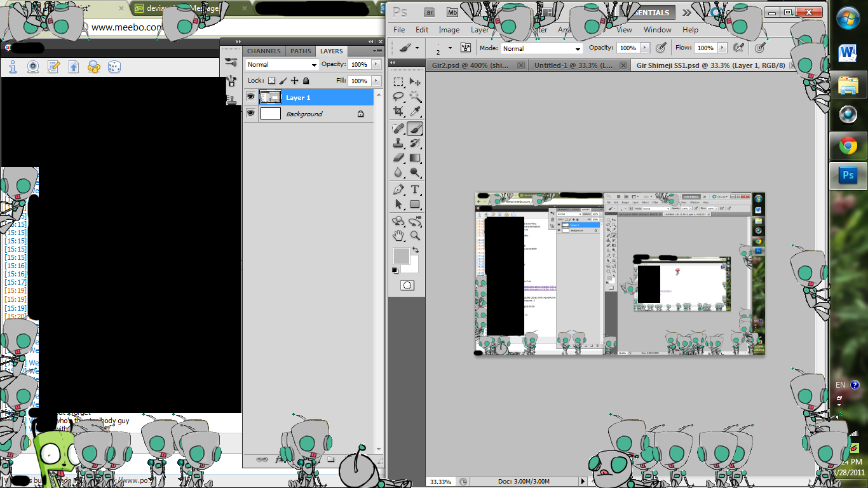
Task: Open the Window menu
Action: 657,30
